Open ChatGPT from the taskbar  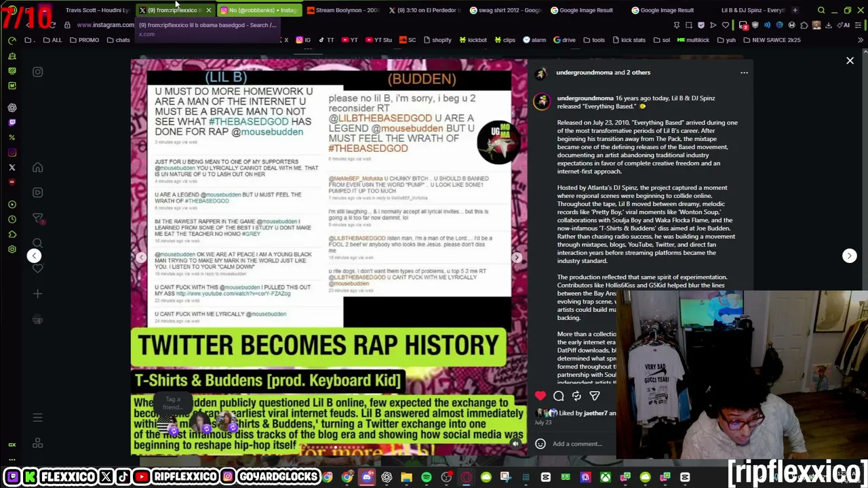(387, 478)
